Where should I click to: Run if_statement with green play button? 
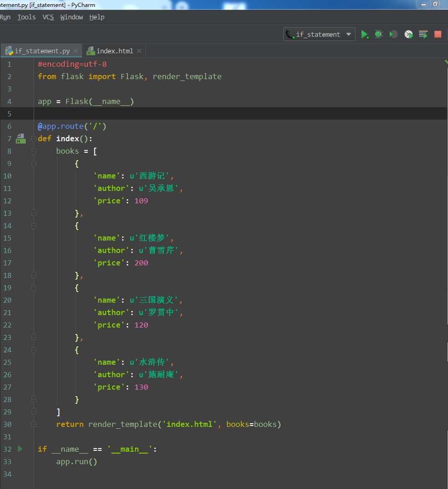pos(364,35)
